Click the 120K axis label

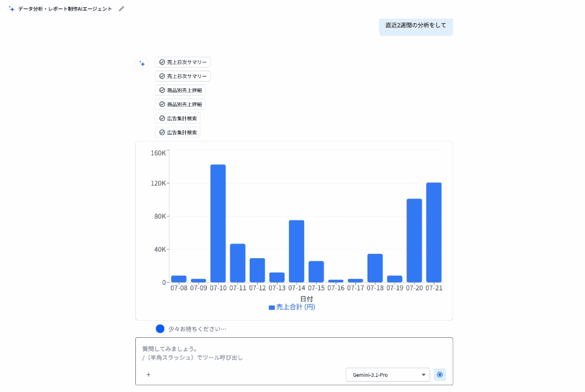point(158,183)
